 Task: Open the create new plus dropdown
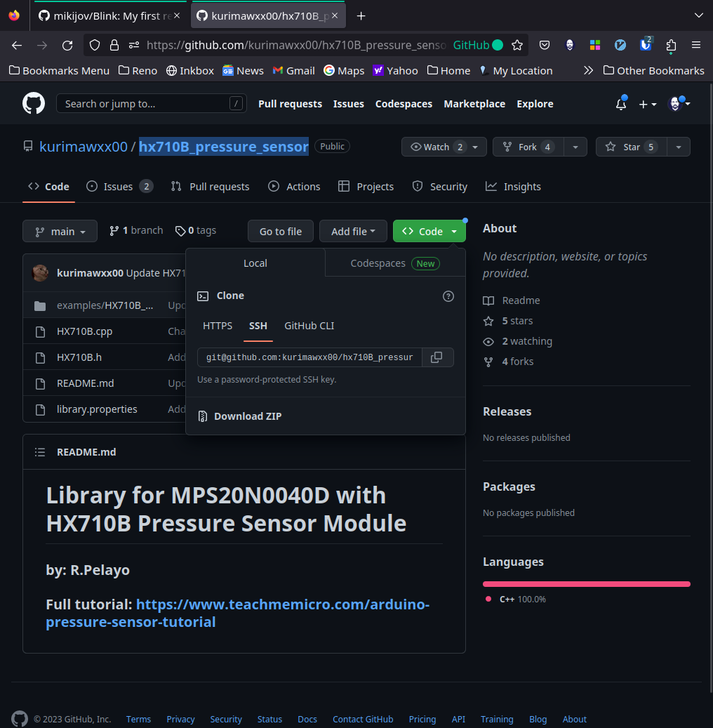(648, 104)
